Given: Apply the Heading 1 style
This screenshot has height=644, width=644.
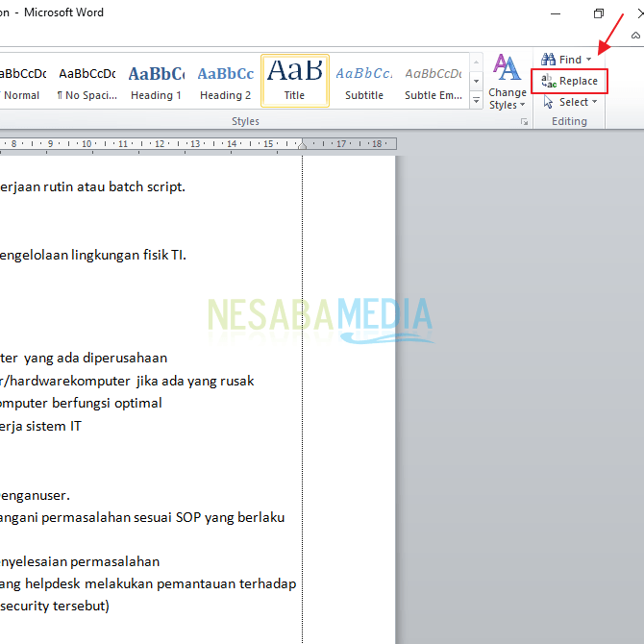Looking at the screenshot, I should (x=156, y=82).
